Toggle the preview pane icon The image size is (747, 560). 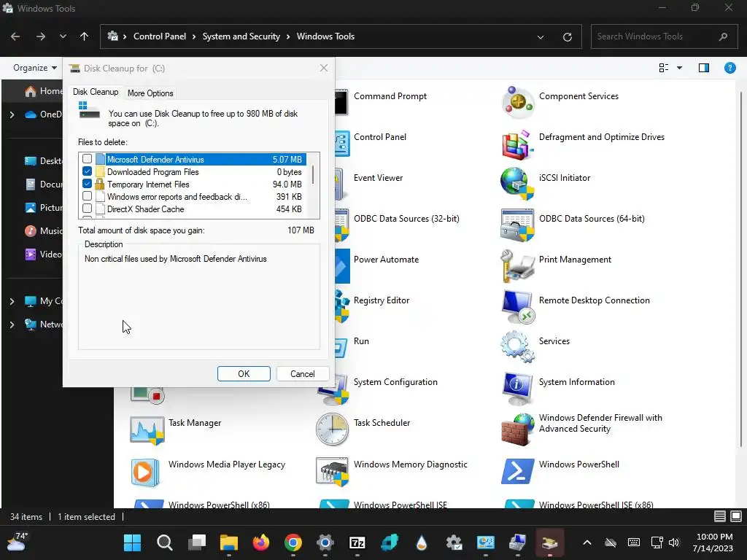point(704,68)
